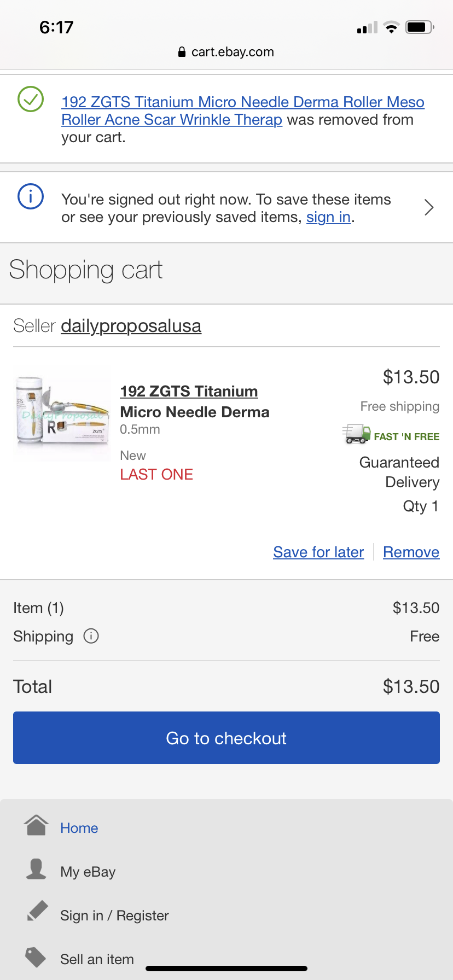
Task: Tap the lock icon beside cart.ebay.com
Action: click(182, 52)
